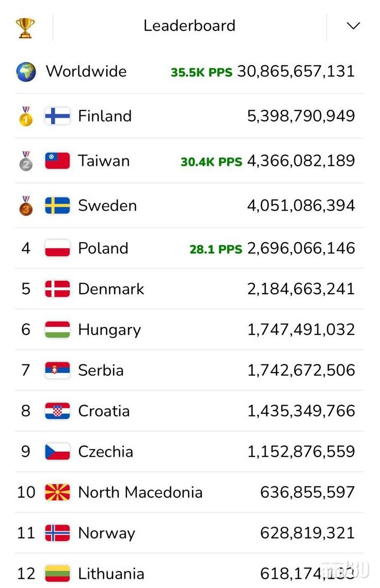Select the Denmark leaderboard row
This screenshot has height=588, width=380.
point(189,289)
